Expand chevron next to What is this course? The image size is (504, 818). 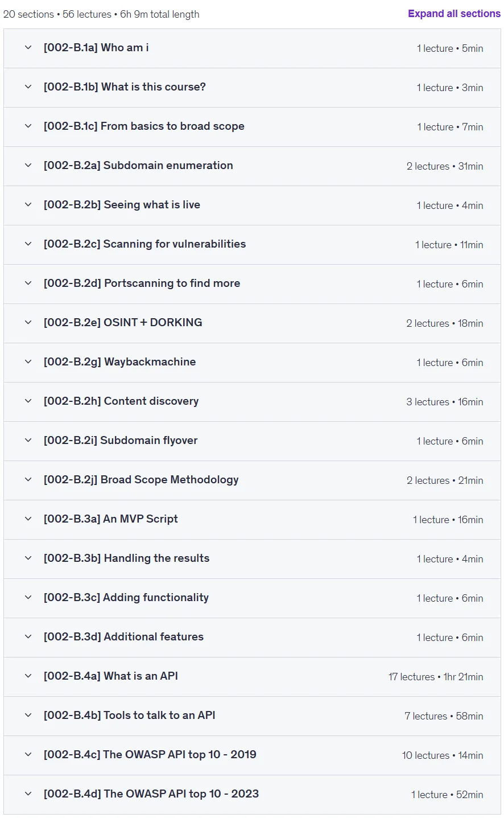pos(28,87)
